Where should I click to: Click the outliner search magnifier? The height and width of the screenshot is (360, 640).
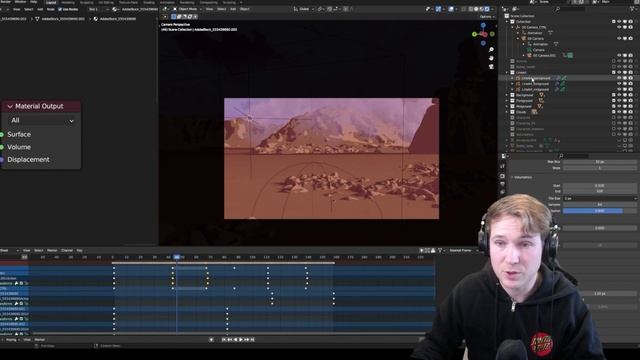(558, 9)
